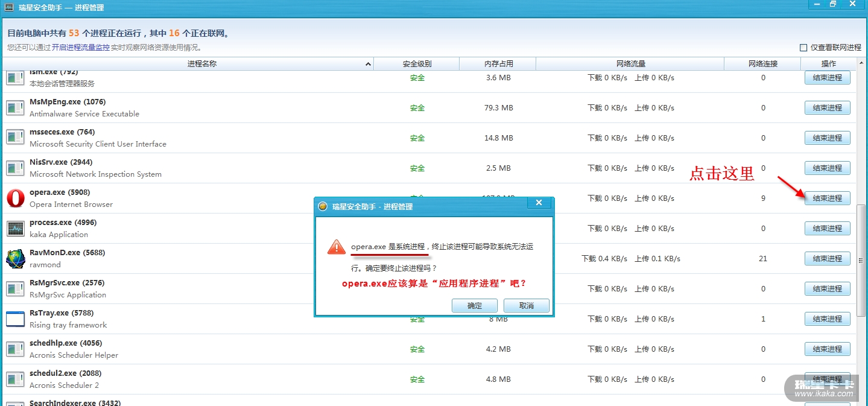
Task: End the RavMonD.exe process
Action: coord(828,258)
